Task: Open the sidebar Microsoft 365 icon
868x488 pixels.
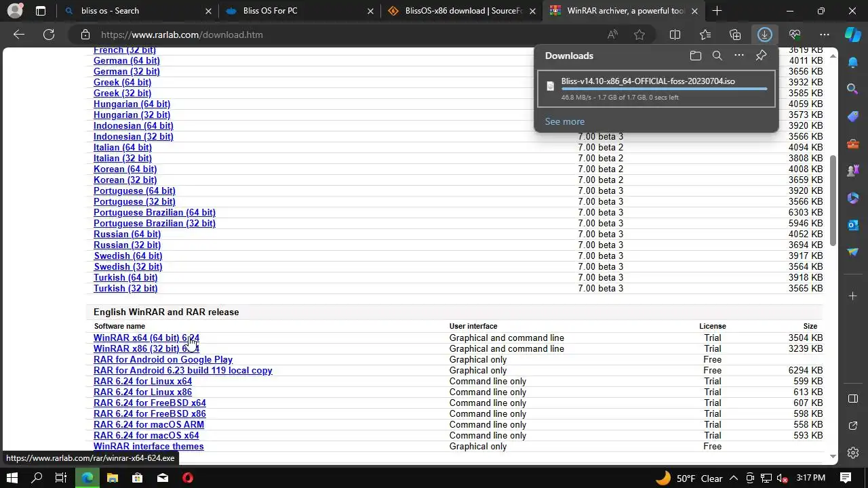Action: (853, 197)
